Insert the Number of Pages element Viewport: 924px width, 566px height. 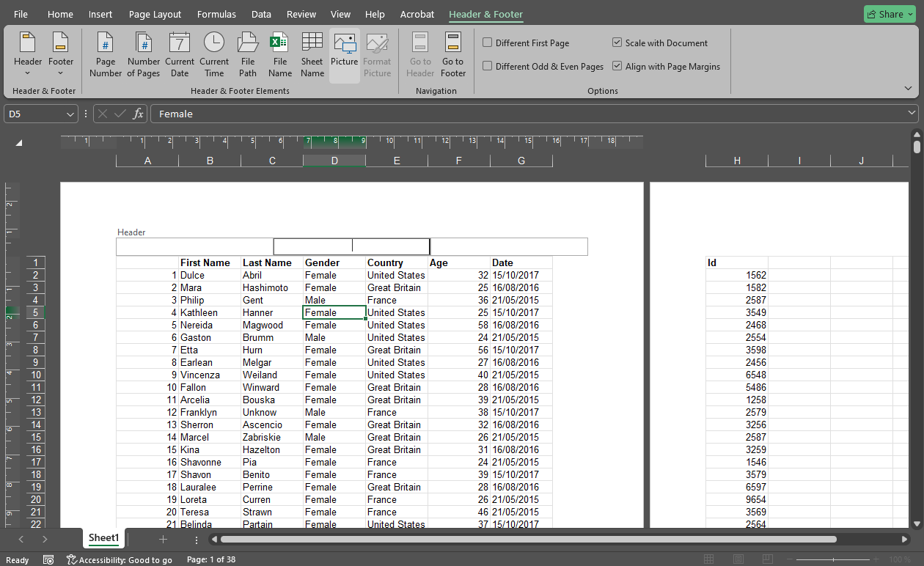click(144, 54)
